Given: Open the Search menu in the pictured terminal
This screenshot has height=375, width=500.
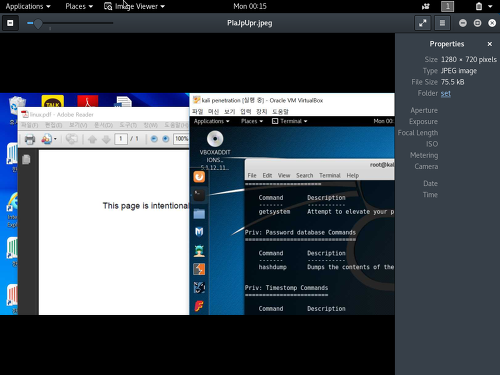Looking at the screenshot, I should (304, 175).
